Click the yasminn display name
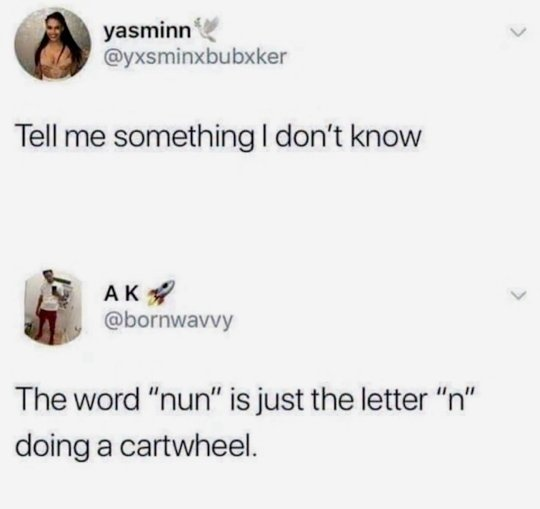The width and height of the screenshot is (540, 509). 147,32
